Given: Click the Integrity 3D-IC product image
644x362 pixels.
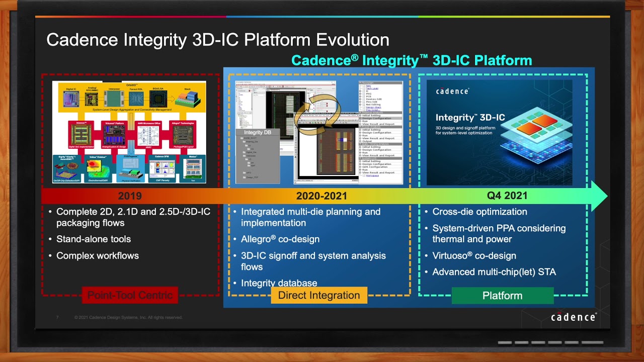Looking at the screenshot, I should pos(500,132).
